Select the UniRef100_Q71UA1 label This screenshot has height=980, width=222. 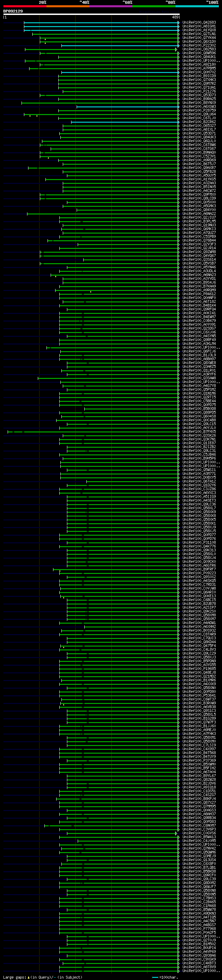(199, 88)
